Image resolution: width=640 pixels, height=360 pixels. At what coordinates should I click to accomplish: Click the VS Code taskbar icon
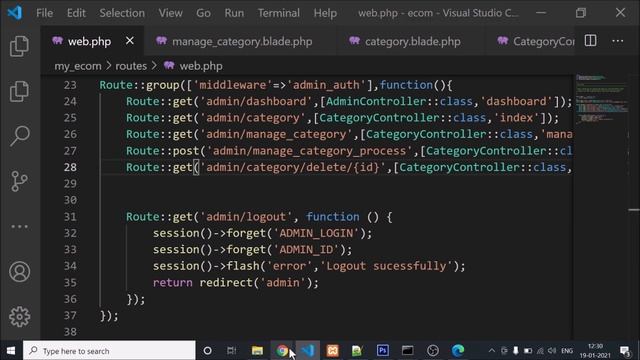coord(308,351)
